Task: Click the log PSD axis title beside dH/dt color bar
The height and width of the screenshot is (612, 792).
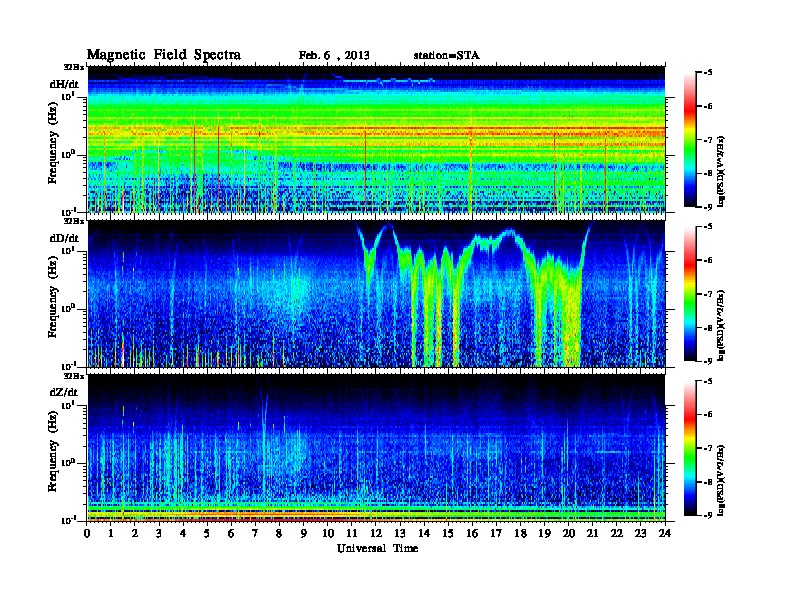Action: 721,171
